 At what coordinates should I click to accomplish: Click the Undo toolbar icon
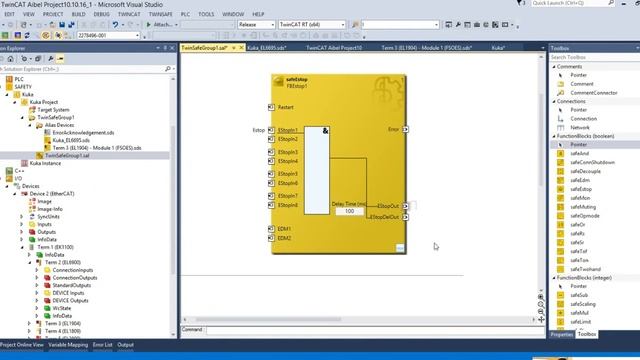click(x=115, y=24)
